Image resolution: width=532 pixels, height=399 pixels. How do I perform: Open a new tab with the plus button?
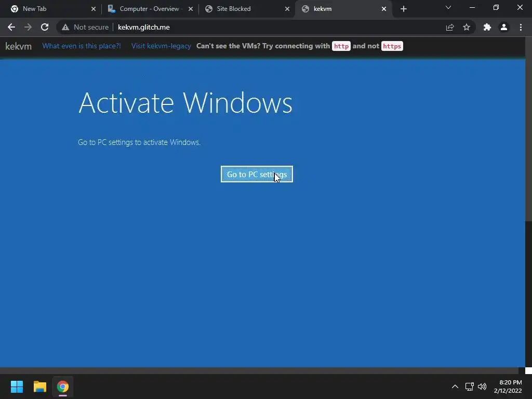[x=403, y=9]
